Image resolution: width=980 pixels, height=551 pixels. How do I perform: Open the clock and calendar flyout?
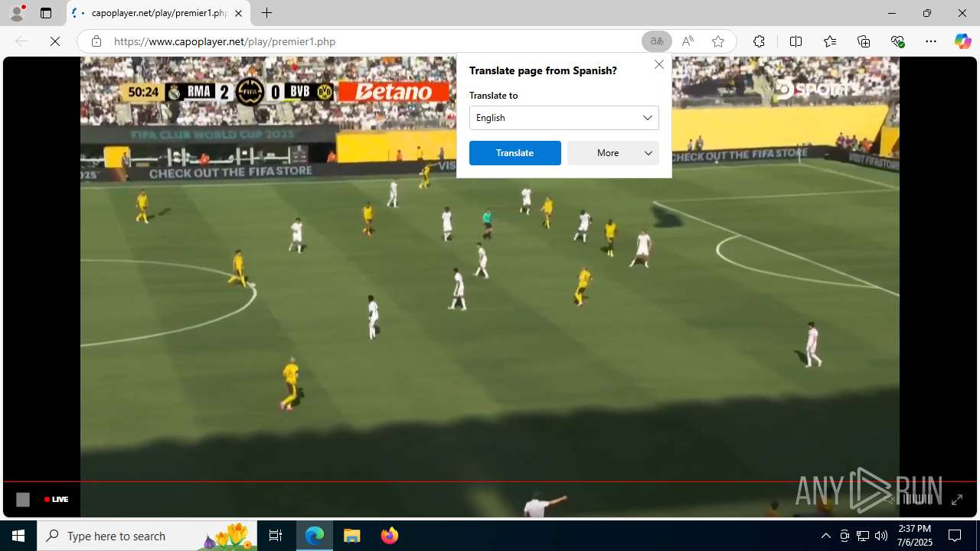pyautogui.click(x=915, y=536)
